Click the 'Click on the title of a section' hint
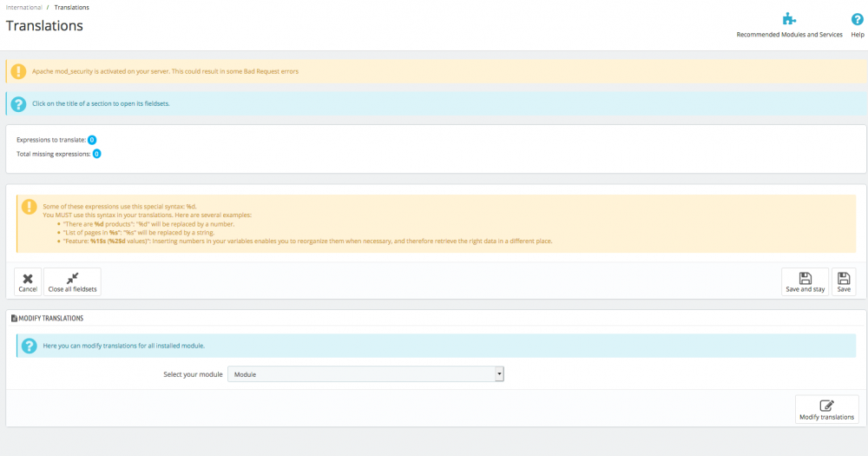The height and width of the screenshot is (456, 868). coord(101,103)
